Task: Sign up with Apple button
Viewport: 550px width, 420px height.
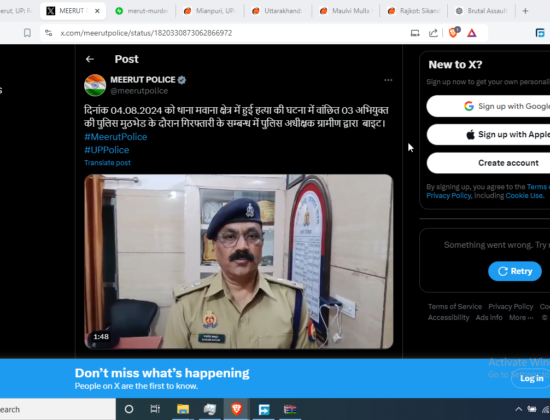Action: tap(488, 135)
